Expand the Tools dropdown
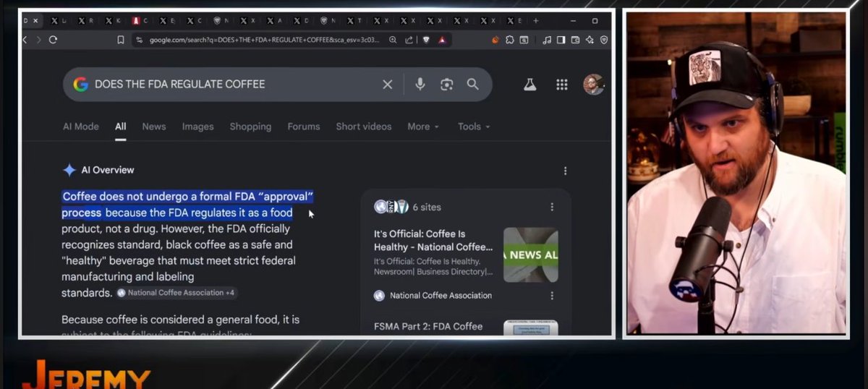 point(474,127)
